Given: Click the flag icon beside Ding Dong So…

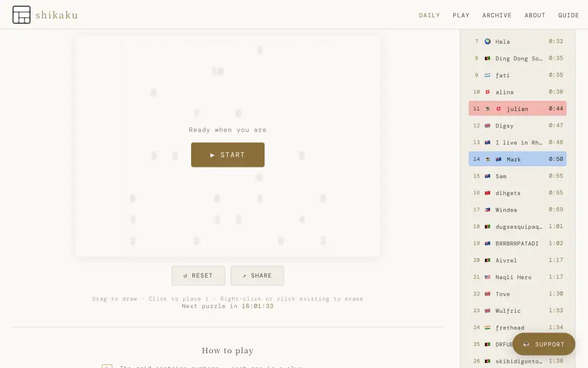Looking at the screenshot, I should tap(488, 58).
